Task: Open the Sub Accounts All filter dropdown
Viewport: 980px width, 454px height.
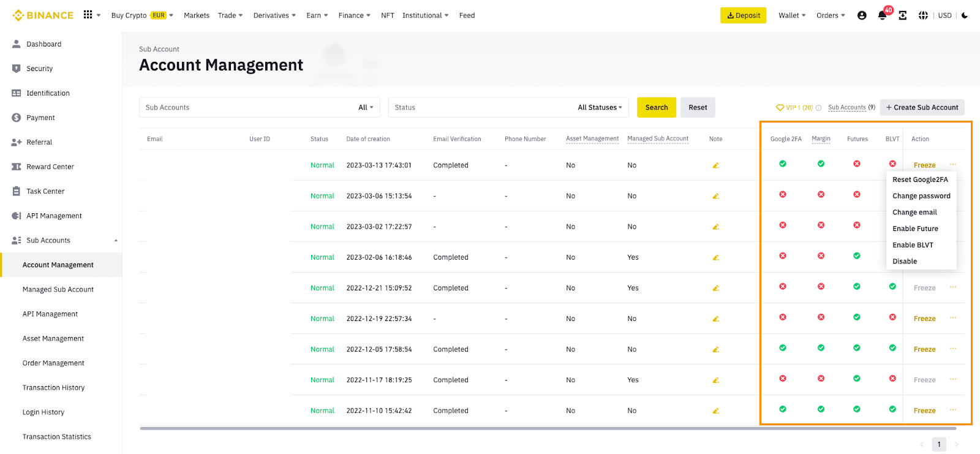Action: tap(366, 108)
